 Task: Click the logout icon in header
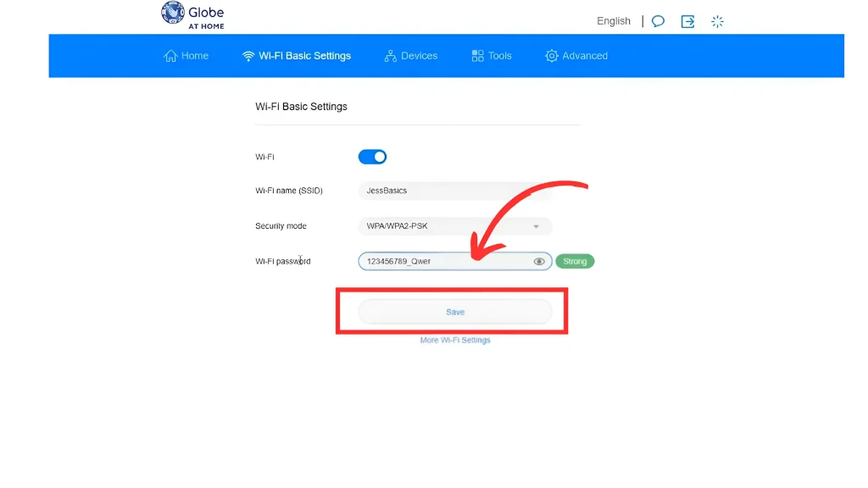pyautogui.click(x=687, y=21)
